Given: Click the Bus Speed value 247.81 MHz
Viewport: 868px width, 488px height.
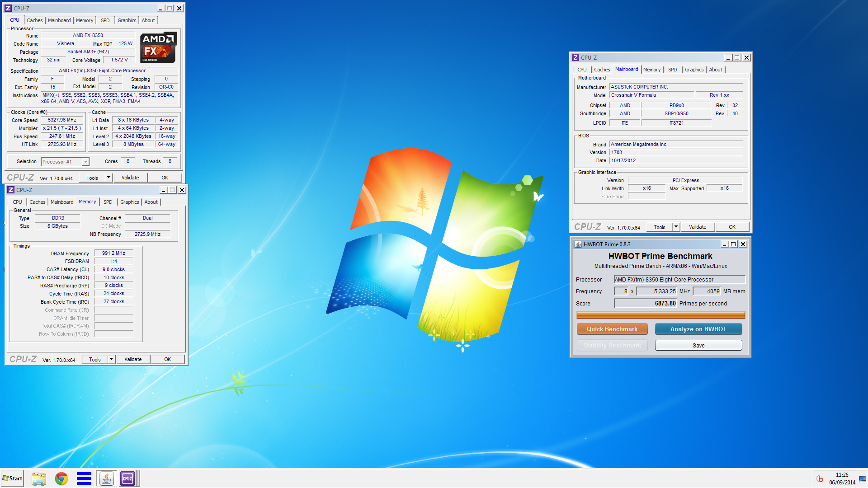Looking at the screenshot, I should (x=62, y=136).
